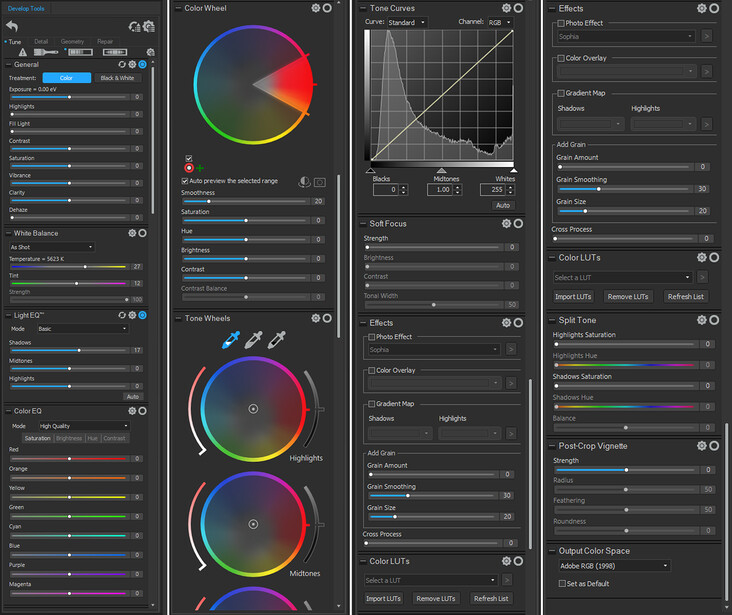This screenshot has height=615, width=732.
Task: Click Refresh List above the Split Tone panel
Action: pos(685,297)
